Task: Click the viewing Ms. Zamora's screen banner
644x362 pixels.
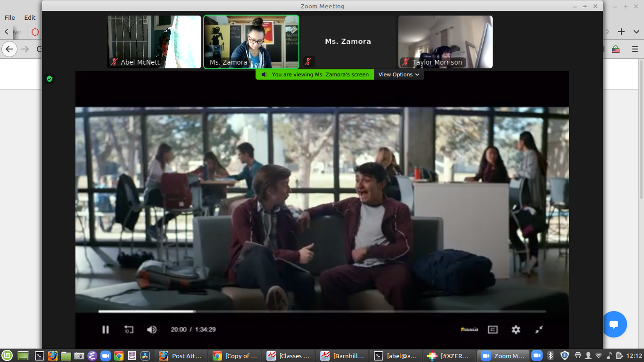Action: tap(315, 74)
